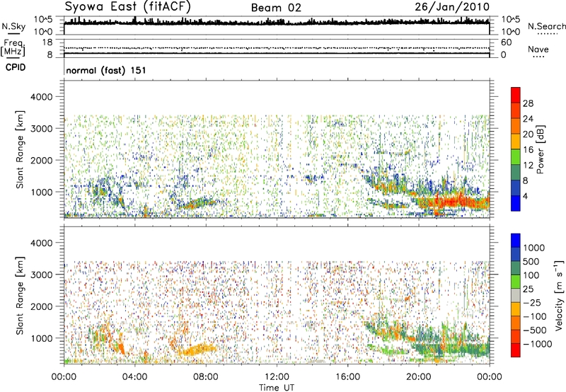Click the gray -25 to 25 Velocity colorbar segment

516,295
